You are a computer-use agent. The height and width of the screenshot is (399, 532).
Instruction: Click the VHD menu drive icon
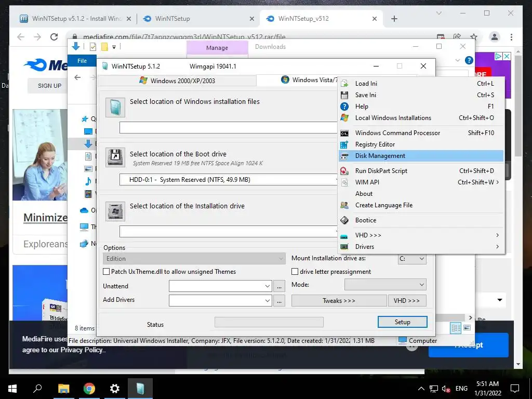tap(344, 236)
